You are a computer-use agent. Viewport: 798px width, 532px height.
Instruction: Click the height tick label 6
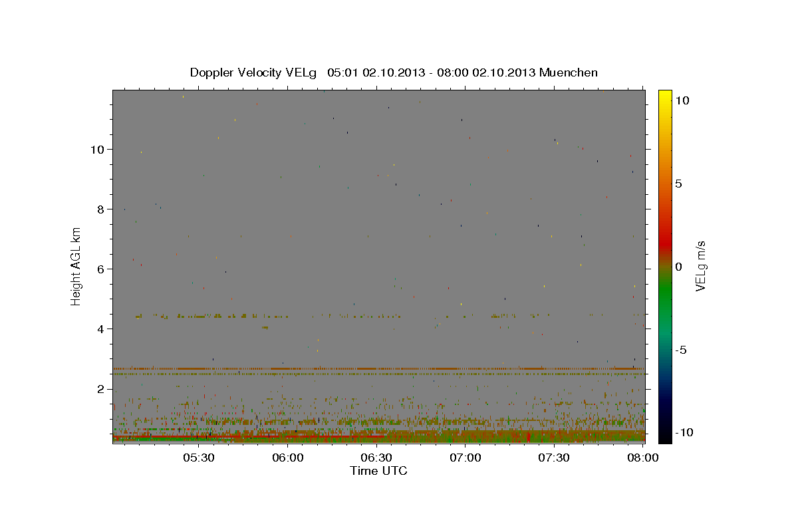[101, 269]
